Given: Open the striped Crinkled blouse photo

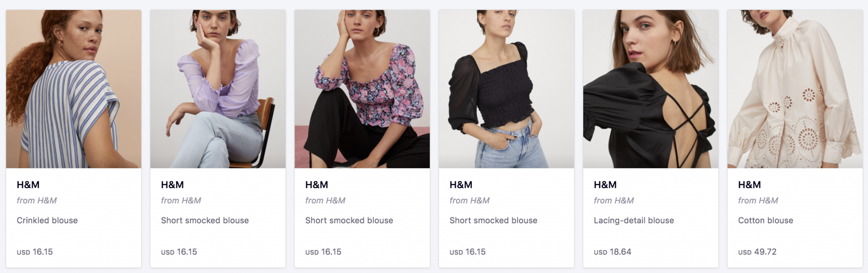Looking at the screenshot, I should point(74,89).
